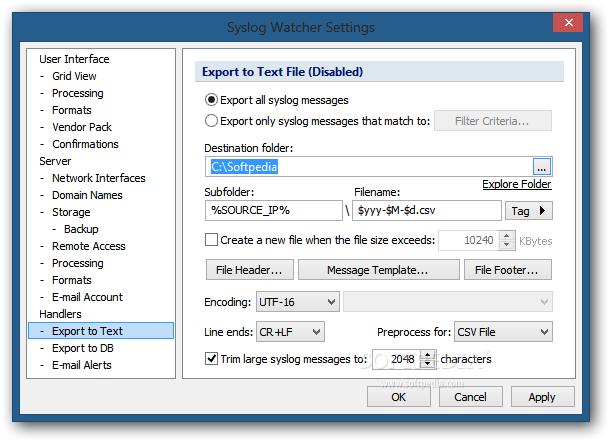Open the Filter Criteria dialog
The height and width of the screenshot is (442, 610).
[493, 121]
